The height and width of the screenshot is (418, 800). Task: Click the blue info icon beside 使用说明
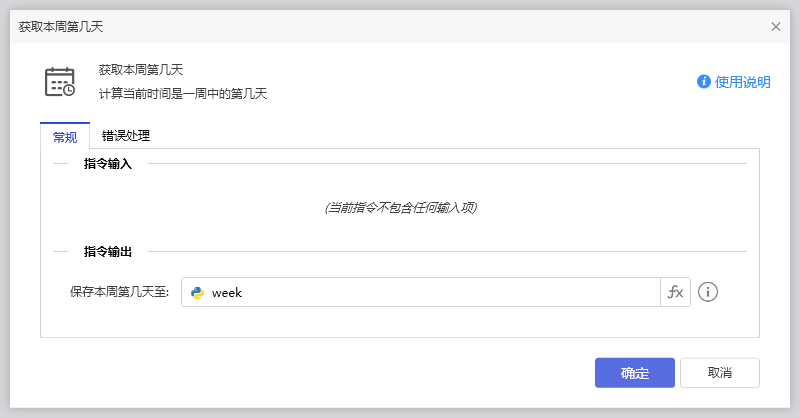(x=704, y=82)
